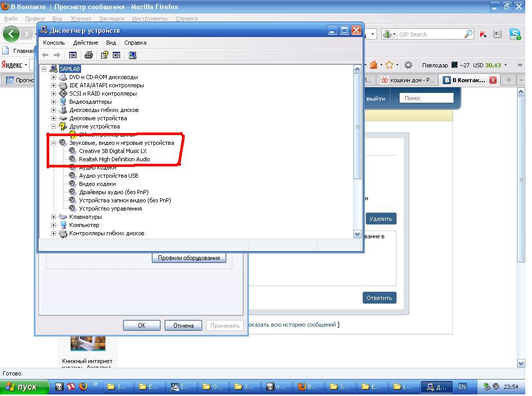Select Устройство управления entry
The image size is (532, 396).
pyautogui.click(x=110, y=209)
